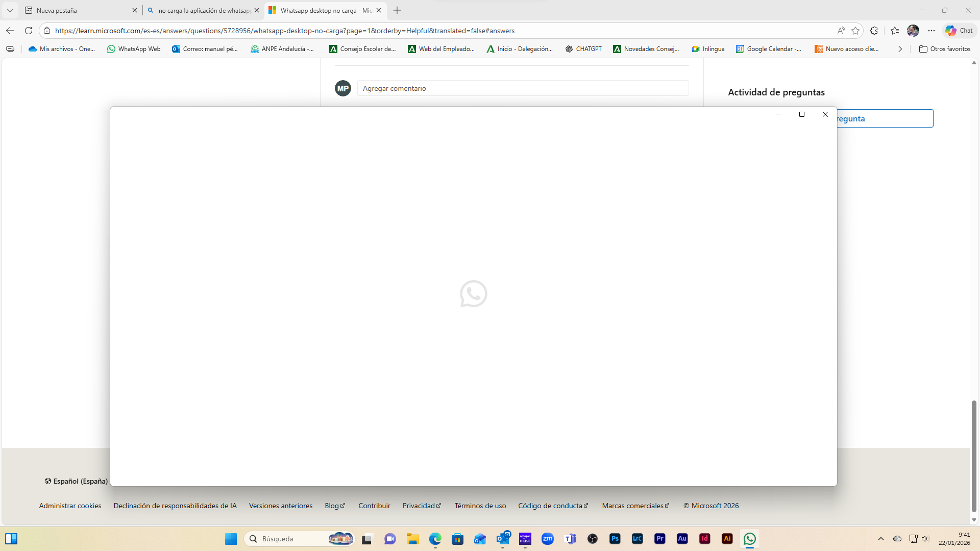Screen dimensions: 980x551
Task: Show hidden system tray icons
Action: 880,539
